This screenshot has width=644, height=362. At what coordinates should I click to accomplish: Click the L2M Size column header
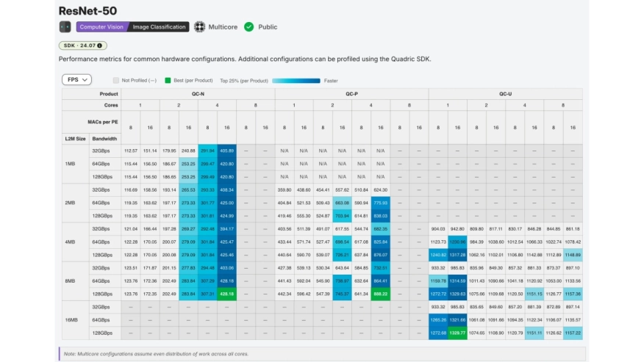tap(75, 139)
